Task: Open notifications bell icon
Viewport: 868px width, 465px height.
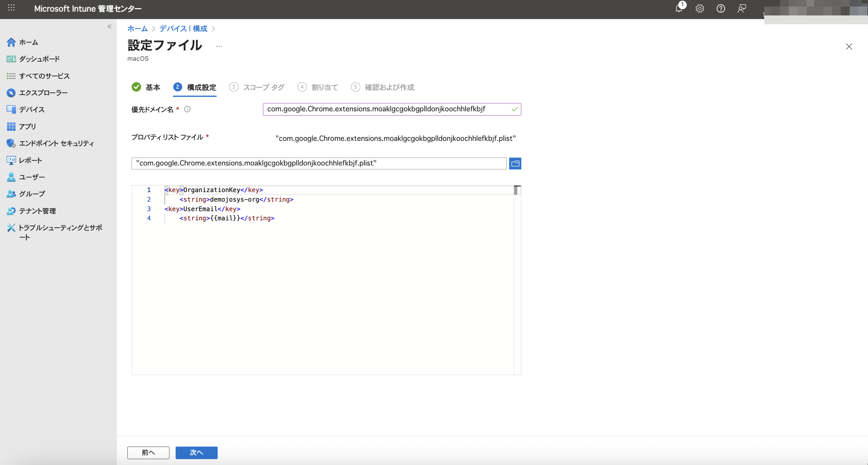Action: coord(679,9)
